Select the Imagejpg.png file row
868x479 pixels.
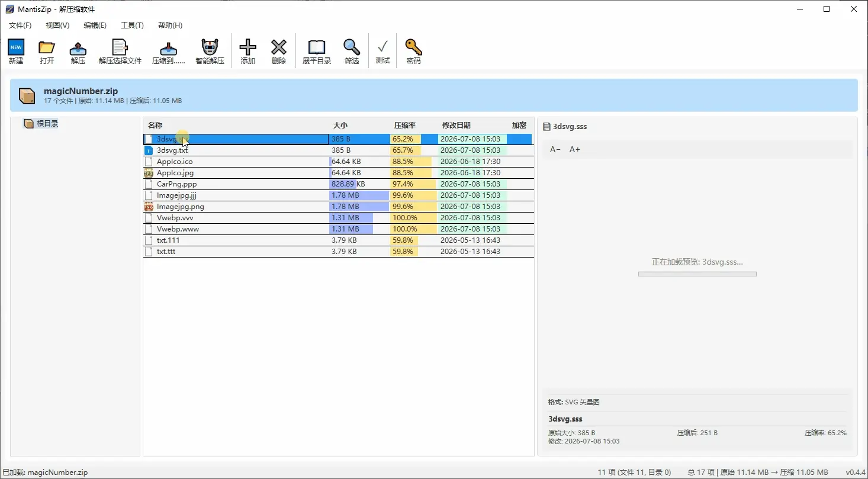click(338, 207)
